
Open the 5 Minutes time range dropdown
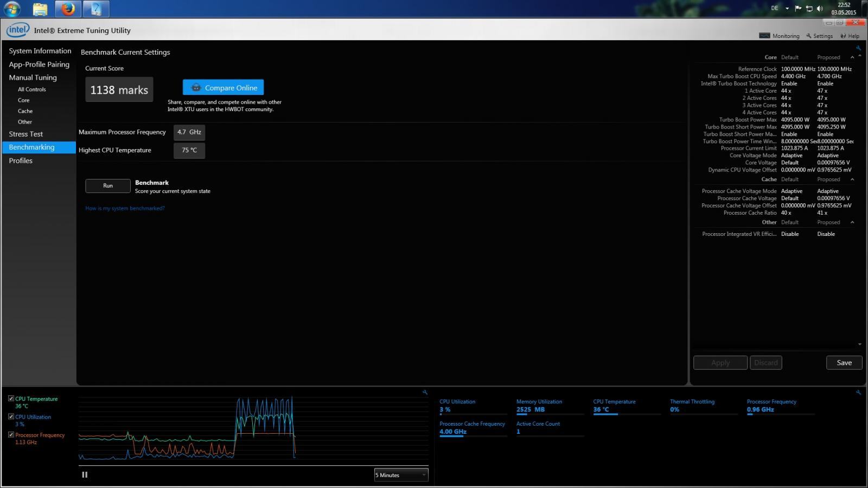[x=401, y=475]
